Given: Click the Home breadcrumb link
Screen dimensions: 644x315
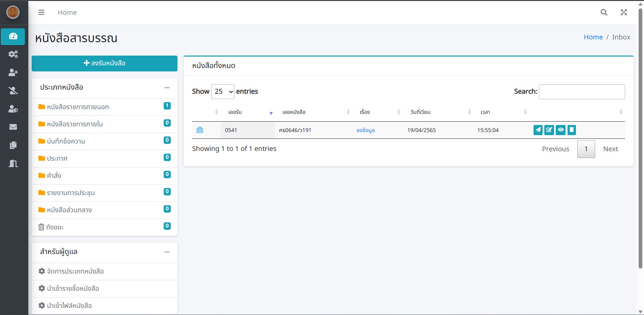Looking at the screenshot, I should [x=593, y=37].
